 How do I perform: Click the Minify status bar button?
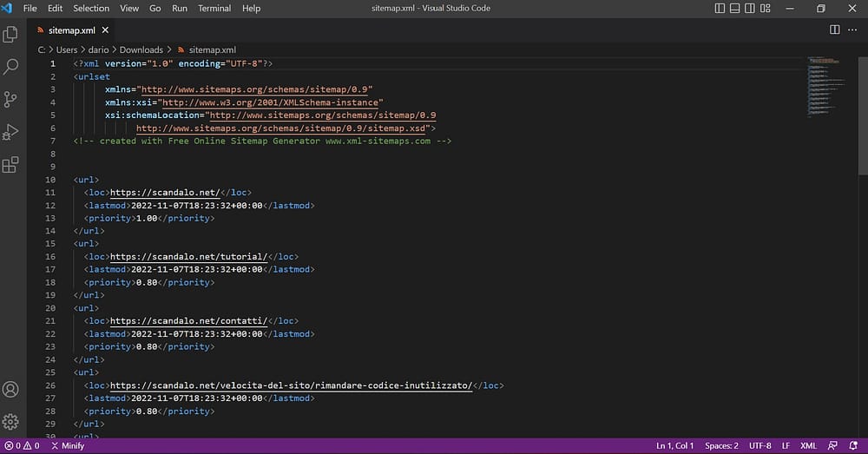68,445
